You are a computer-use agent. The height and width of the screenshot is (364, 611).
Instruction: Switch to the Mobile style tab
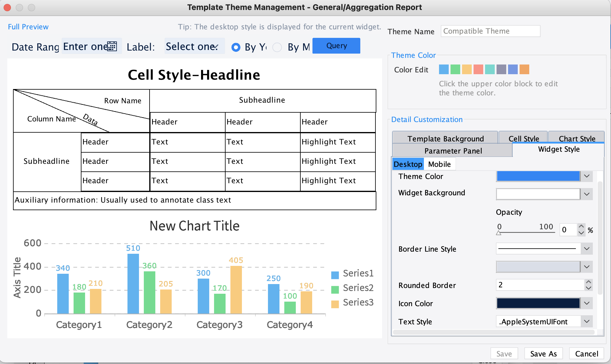click(440, 164)
